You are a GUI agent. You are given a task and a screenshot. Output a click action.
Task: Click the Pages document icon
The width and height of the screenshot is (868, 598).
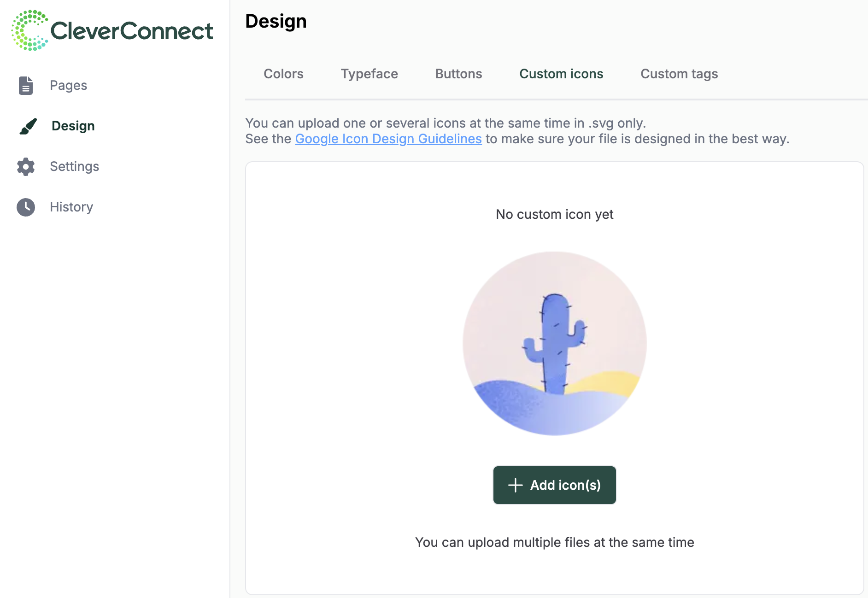[26, 86]
